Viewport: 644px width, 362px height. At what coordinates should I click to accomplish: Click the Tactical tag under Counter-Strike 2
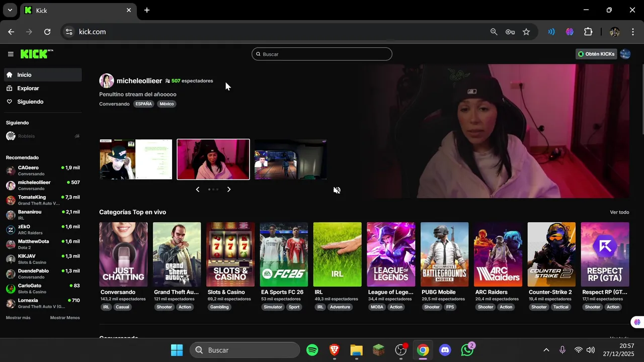pos(561,307)
